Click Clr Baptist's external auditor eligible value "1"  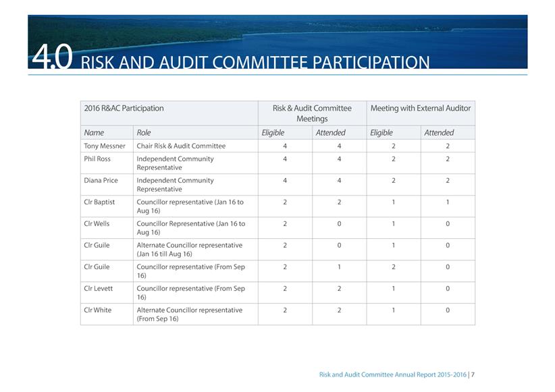394,202
